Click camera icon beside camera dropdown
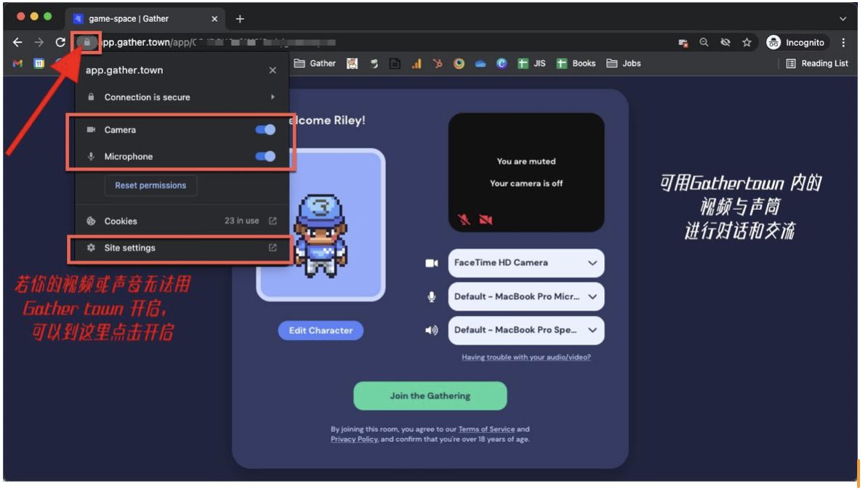The height and width of the screenshot is (491, 868). tap(431, 263)
